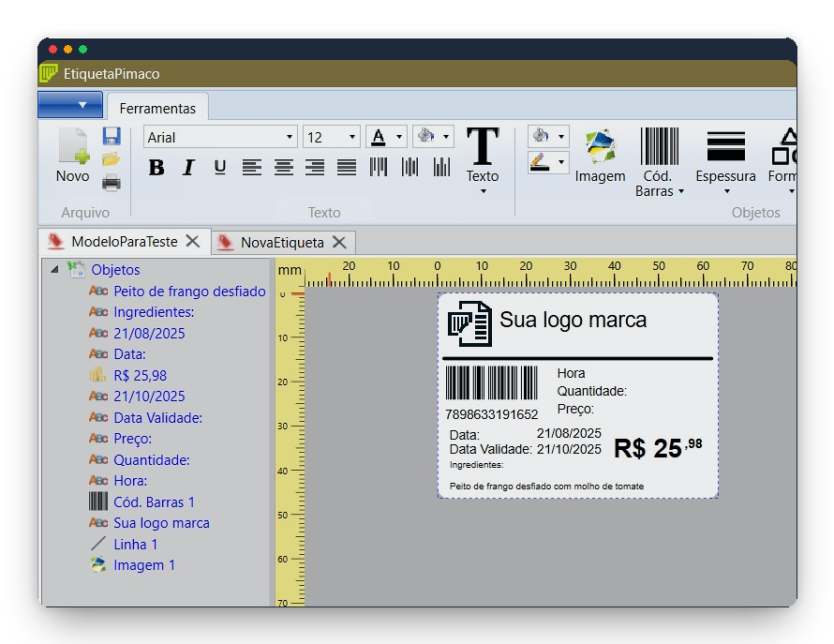834x644 pixels.
Task: Select 'Linha 1' tree item
Action: [136, 544]
